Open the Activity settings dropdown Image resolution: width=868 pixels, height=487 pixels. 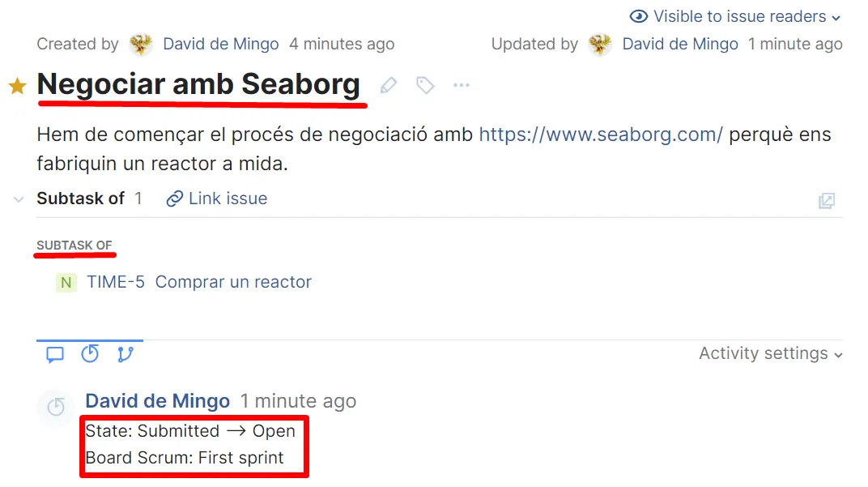(x=770, y=353)
